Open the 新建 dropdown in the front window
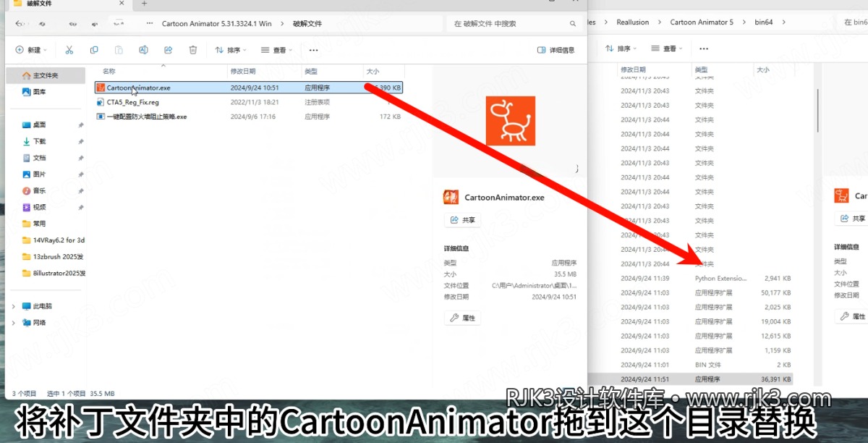 point(30,50)
